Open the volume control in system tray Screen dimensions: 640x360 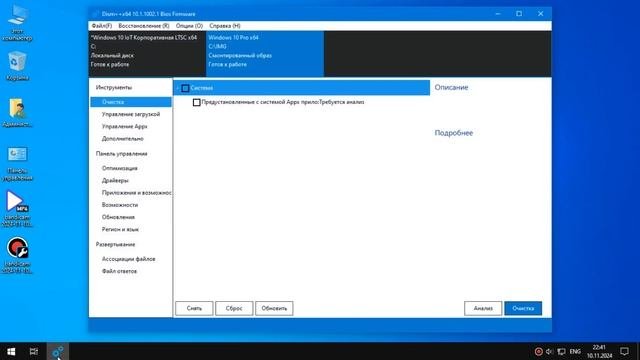[549, 351]
